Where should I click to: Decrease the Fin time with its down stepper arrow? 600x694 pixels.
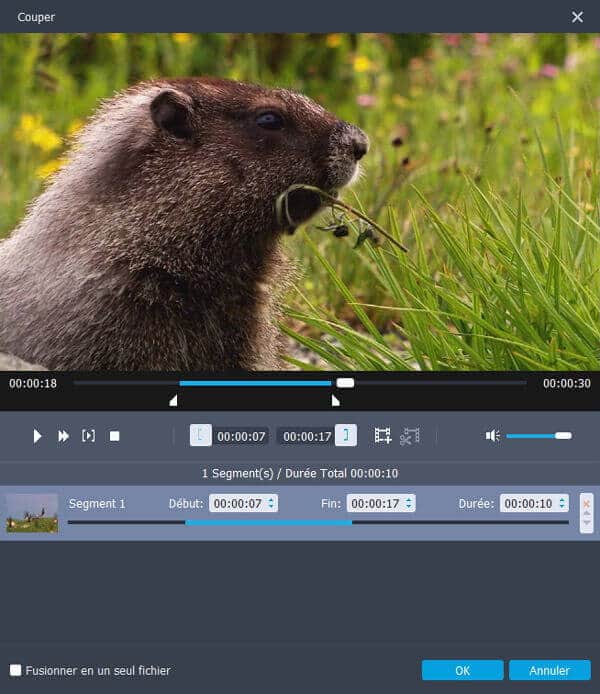coord(408,507)
